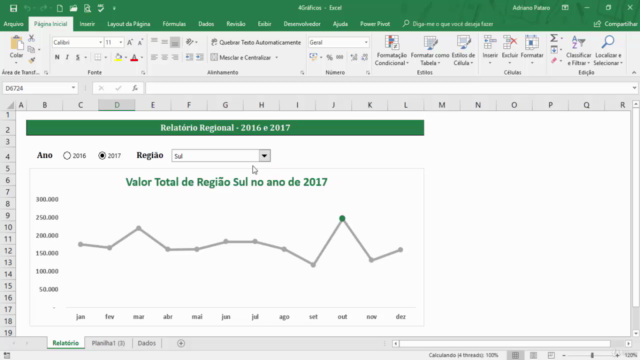This screenshot has height=360, width=640.
Task: Click the Insert Function fx icon
Action: tap(135, 88)
